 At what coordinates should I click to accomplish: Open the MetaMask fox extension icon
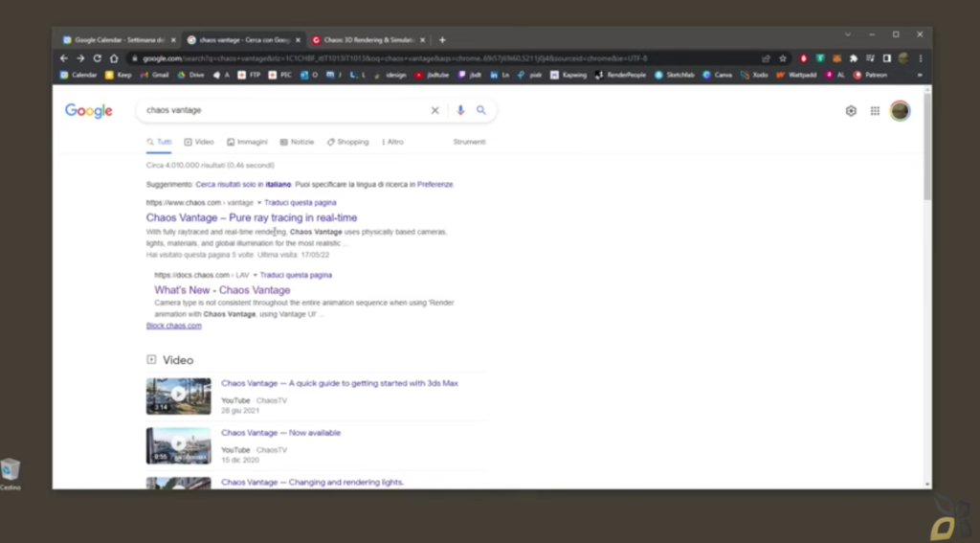pos(836,58)
